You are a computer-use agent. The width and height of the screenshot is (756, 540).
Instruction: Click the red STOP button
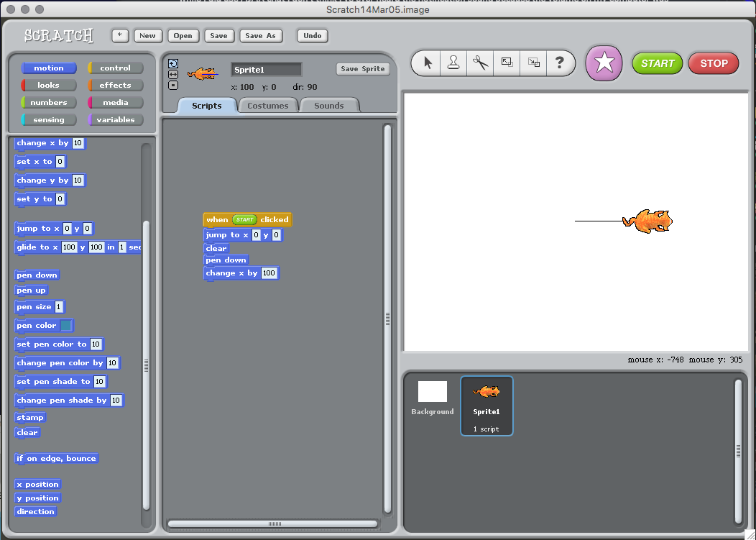[x=714, y=63]
